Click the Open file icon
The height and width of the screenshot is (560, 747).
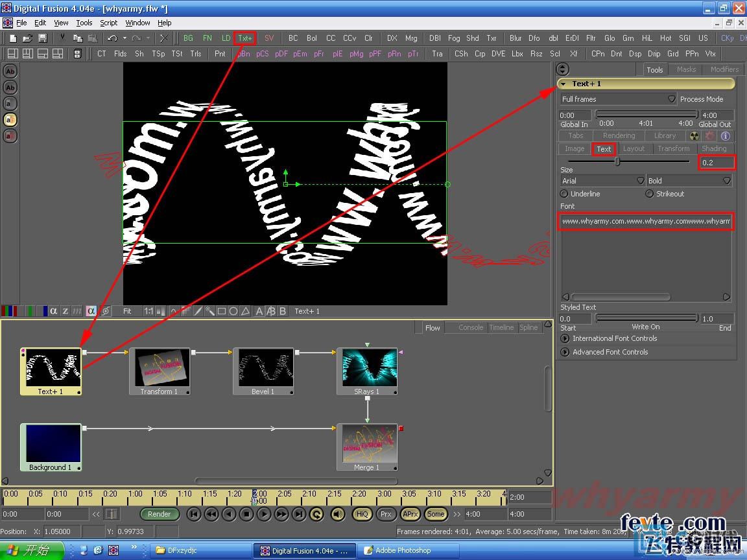(28, 38)
